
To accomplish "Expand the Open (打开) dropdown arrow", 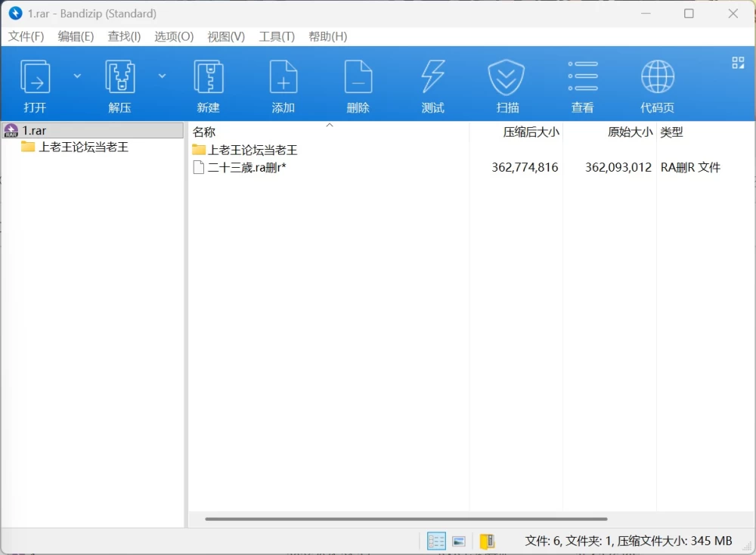I will 77,76.
